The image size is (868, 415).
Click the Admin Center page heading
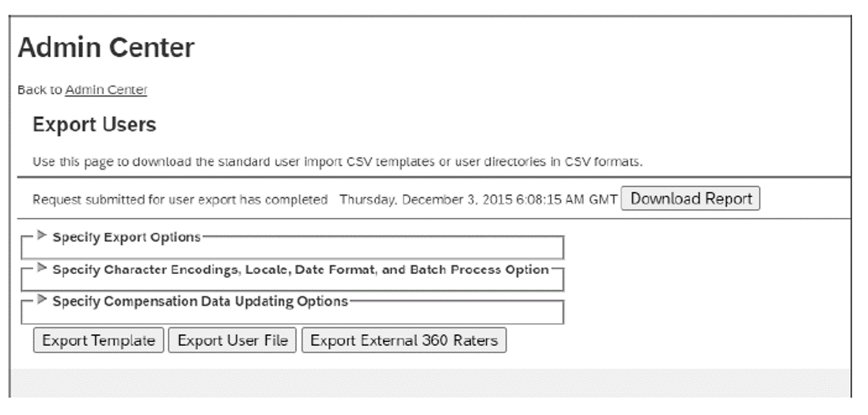(105, 49)
